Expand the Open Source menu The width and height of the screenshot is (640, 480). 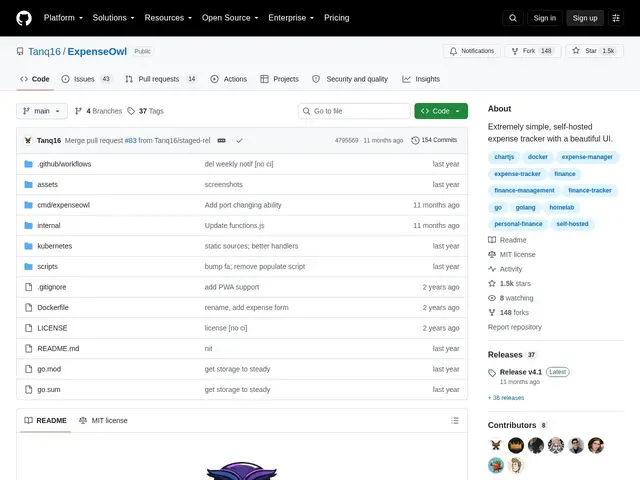pos(230,18)
